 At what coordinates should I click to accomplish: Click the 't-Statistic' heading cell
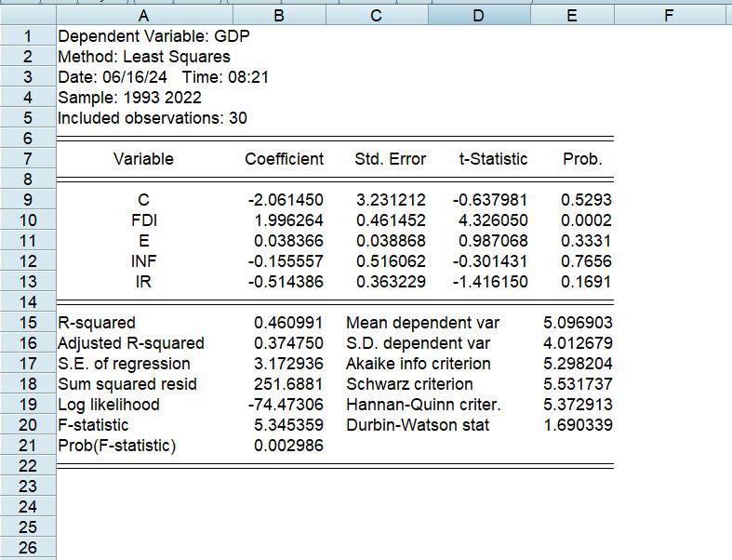click(x=493, y=159)
